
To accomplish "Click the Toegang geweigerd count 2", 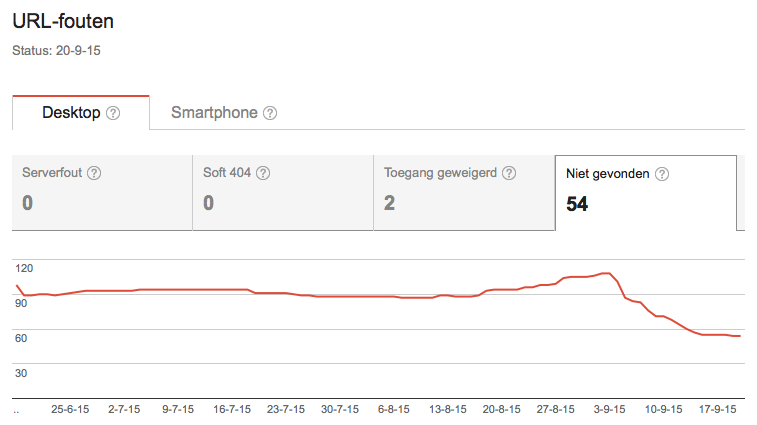I will tap(390, 204).
